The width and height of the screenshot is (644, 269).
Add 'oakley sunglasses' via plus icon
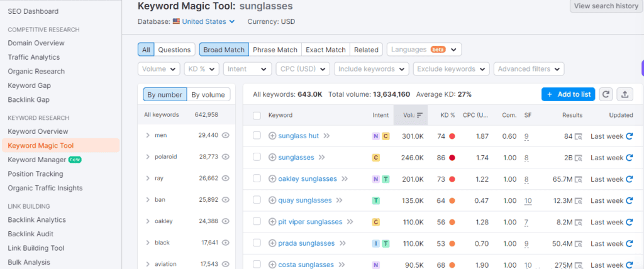(x=272, y=178)
